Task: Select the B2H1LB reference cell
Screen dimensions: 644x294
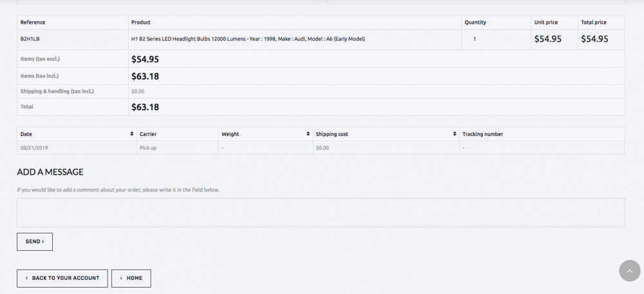Action: pyautogui.click(x=73, y=39)
